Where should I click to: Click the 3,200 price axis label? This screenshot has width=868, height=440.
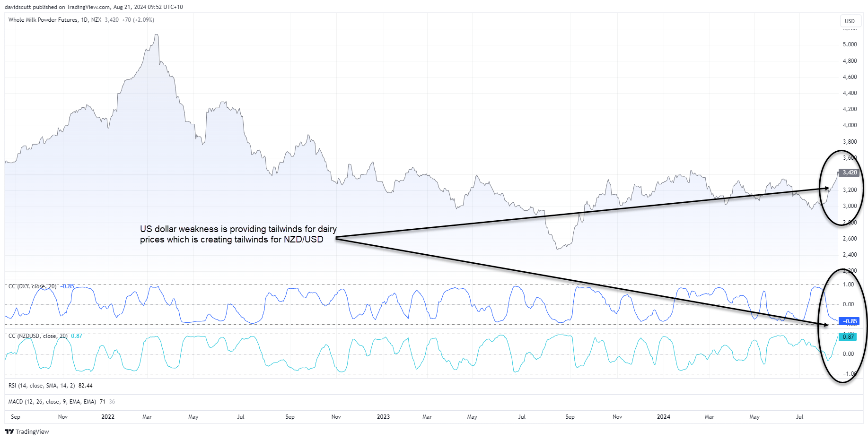coord(850,190)
